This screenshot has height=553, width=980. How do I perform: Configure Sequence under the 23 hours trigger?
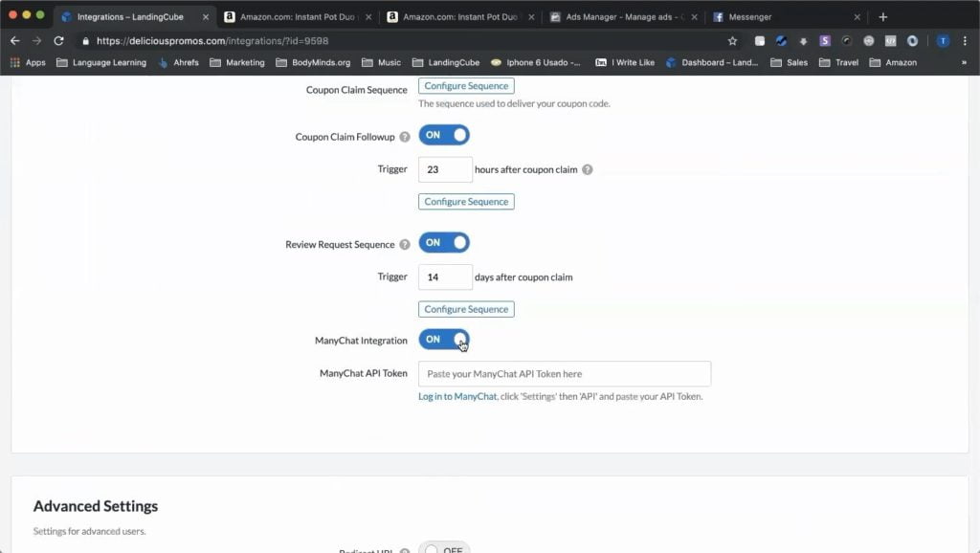tap(466, 201)
